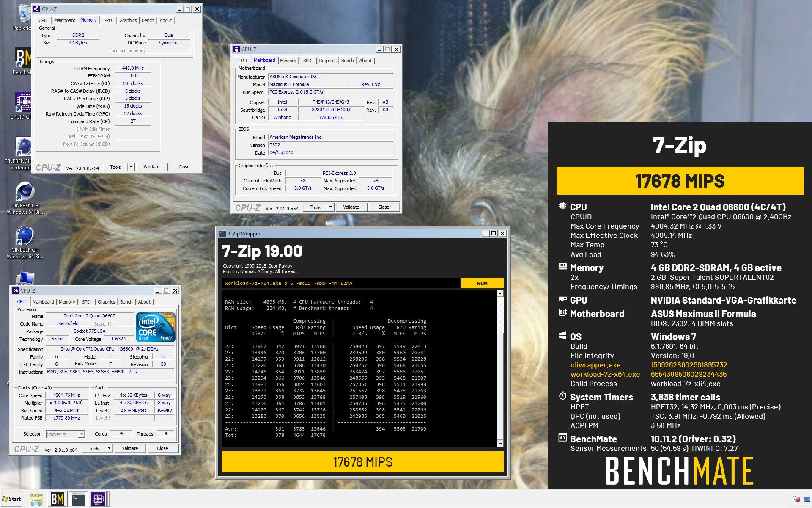Click the workload-7z-x64.exe command line field
The width and height of the screenshot is (812, 508).
click(340, 283)
